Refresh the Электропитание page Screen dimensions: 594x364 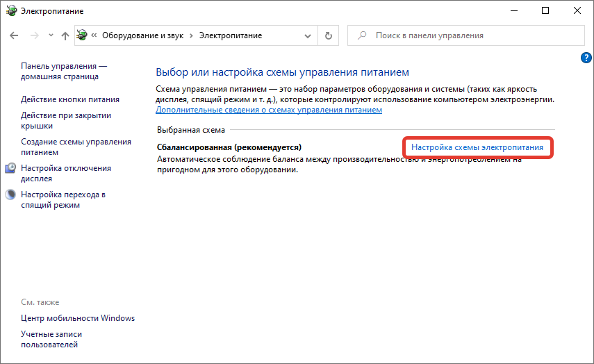[329, 35]
